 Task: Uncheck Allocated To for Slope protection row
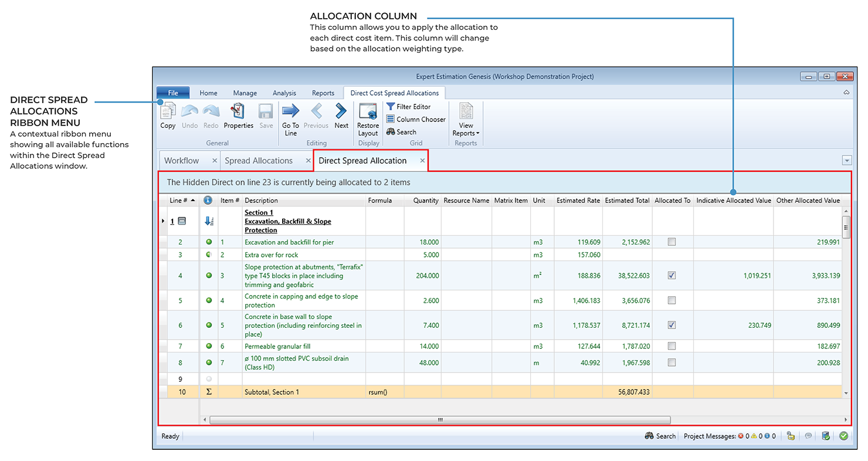point(672,275)
